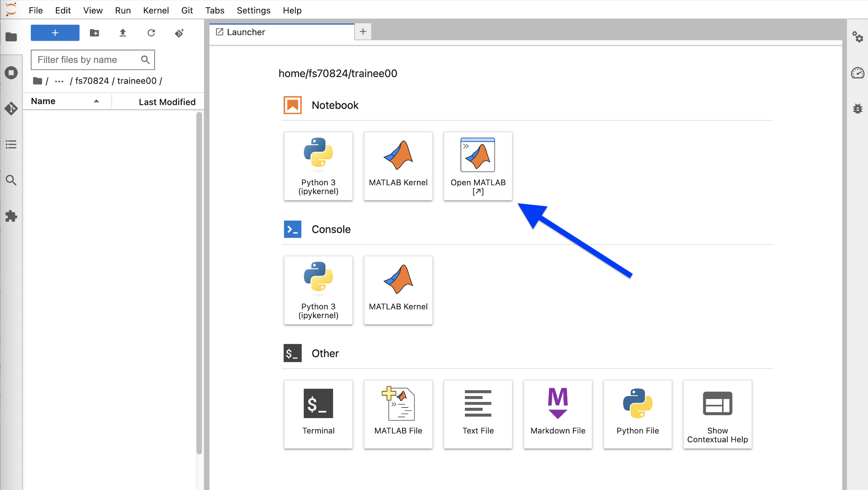The width and height of the screenshot is (868, 490).
Task: Open Running Terminals and Kernels panel
Action: 11,73
